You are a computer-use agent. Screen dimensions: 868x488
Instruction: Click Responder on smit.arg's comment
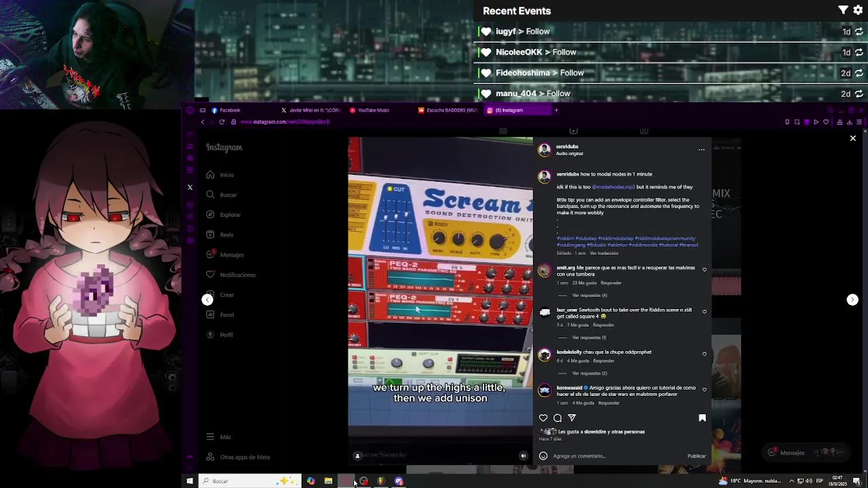(x=611, y=283)
